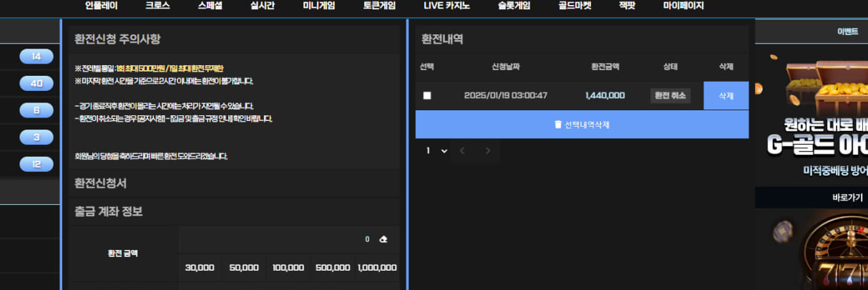Click the badge showing 12
The width and height of the screenshot is (868, 290).
[36, 164]
